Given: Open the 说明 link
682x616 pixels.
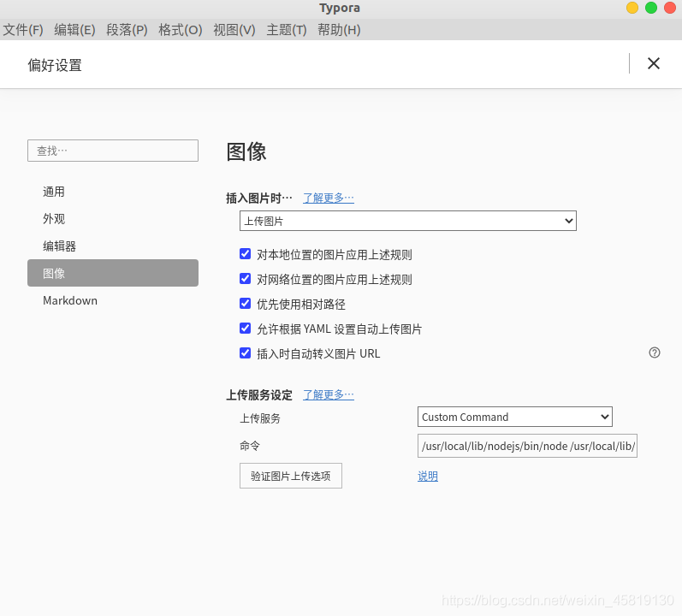Looking at the screenshot, I should click(x=428, y=476).
